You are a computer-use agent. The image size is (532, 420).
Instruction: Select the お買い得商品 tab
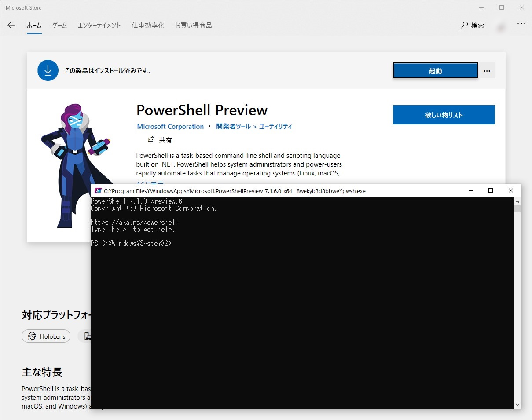coord(193,25)
